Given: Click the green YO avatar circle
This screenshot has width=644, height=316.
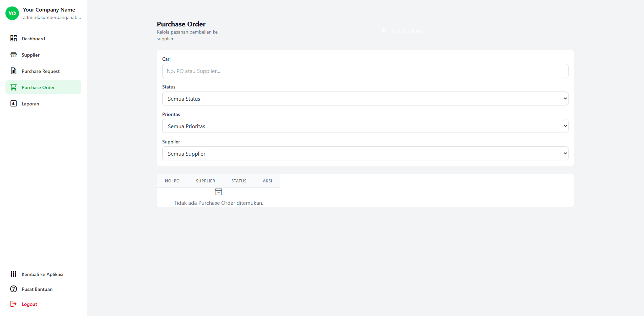Looking at the screenshot, I should pyautogui.click(x=12, y=13).
